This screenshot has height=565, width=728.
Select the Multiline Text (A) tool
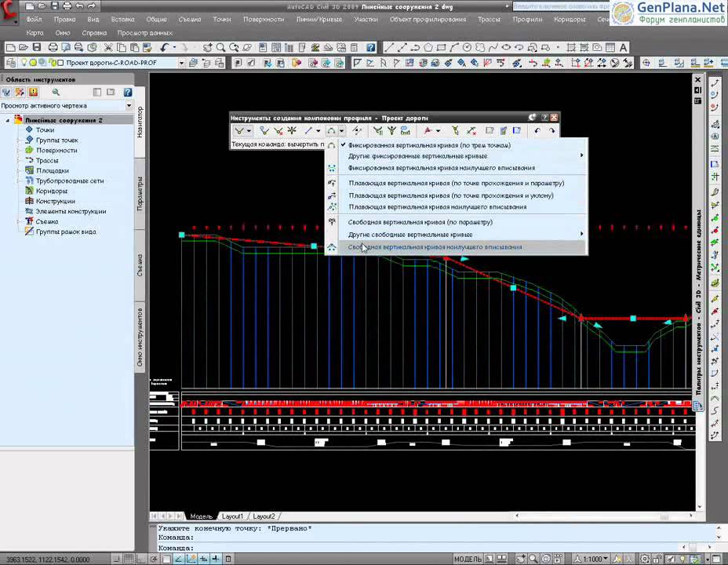click(623, 47)
